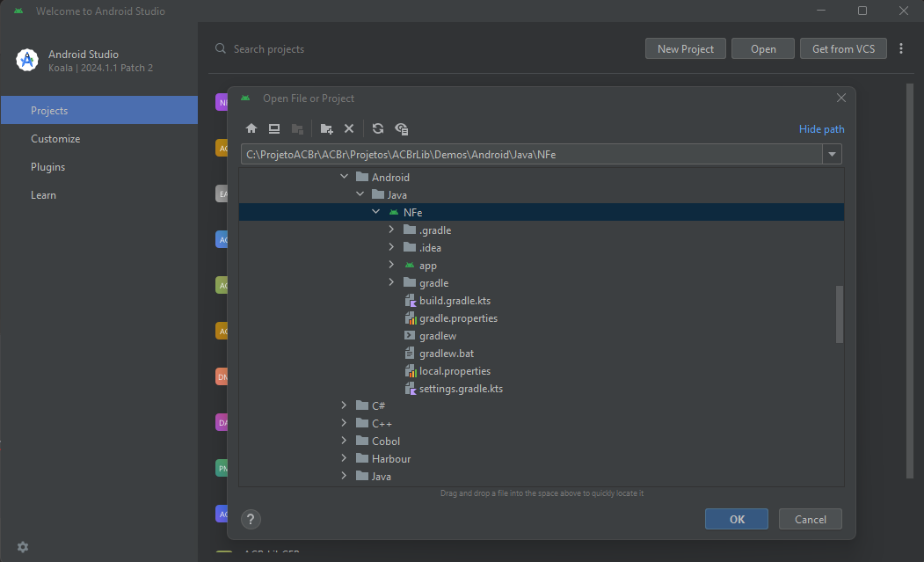
Task: Click the Android Studio logo icon
Action: coord(27,60)
